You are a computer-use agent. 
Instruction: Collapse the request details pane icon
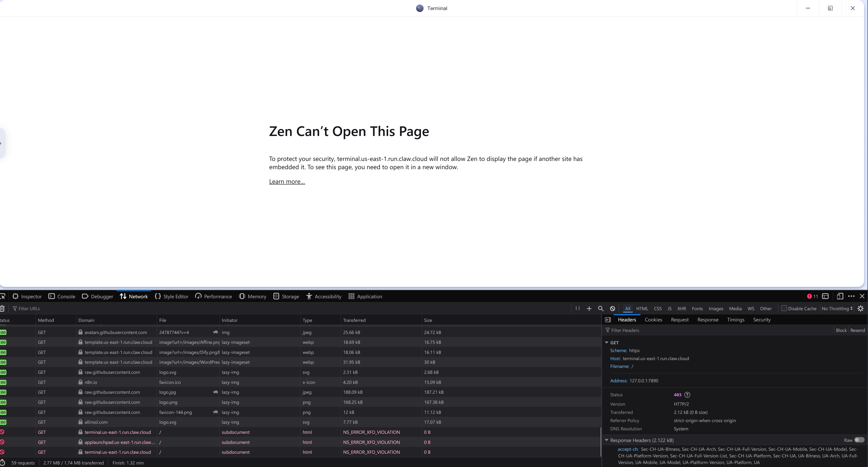click(x=608, y=319)
